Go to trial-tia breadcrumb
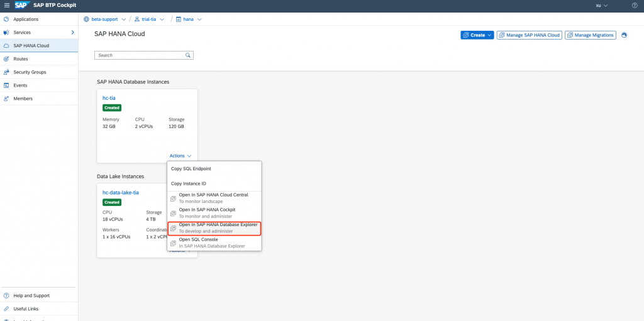 (x=149, y=19)
